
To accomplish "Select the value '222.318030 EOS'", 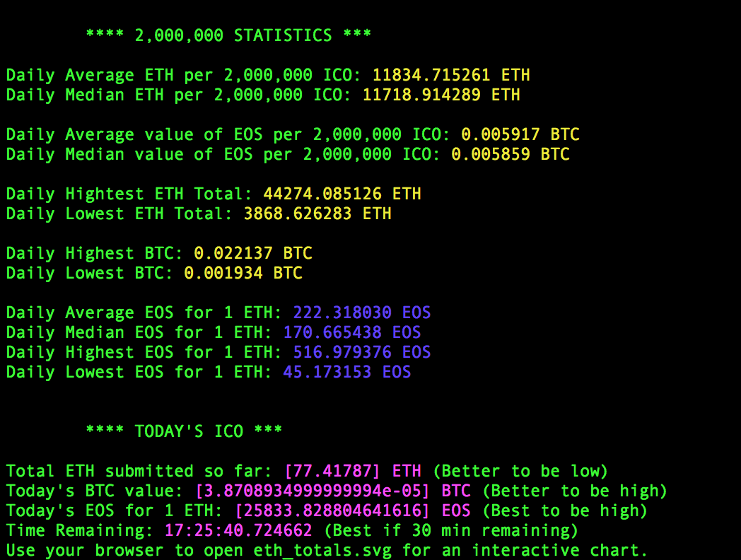I will coord(362,313).
